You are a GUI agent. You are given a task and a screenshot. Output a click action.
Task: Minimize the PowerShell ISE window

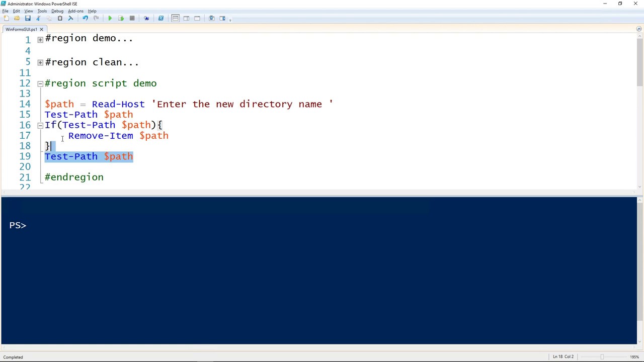[x=605, y=4]
